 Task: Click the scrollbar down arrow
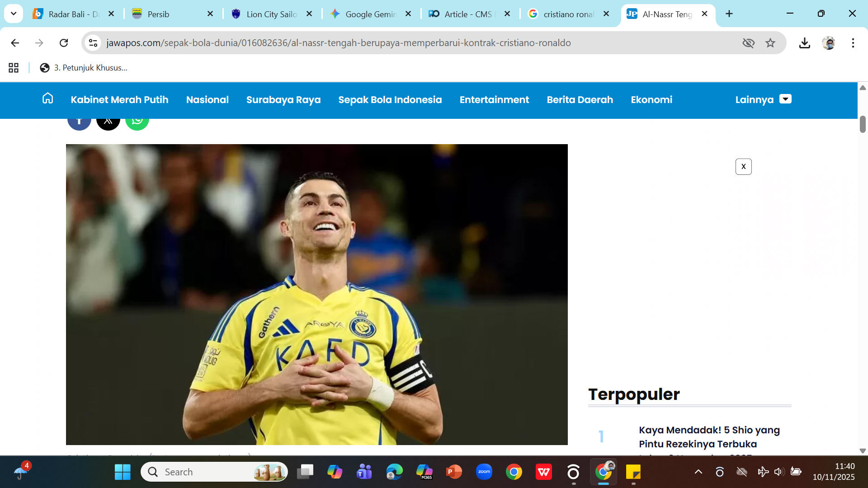[863, 451]
